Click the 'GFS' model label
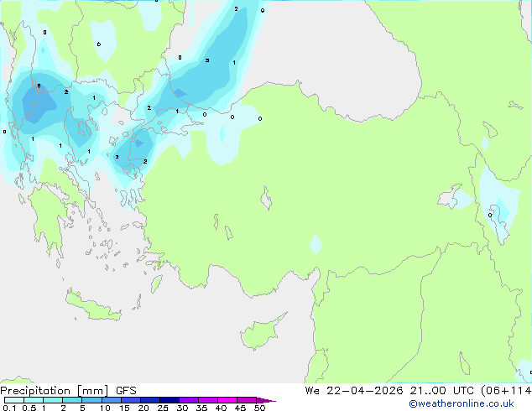532x411 pixels. click(x=126, y=391)
